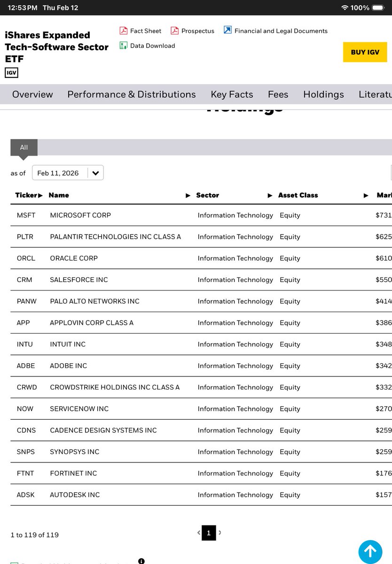
Task: Select the NOW ticker cell
Action: coord(25,409)
